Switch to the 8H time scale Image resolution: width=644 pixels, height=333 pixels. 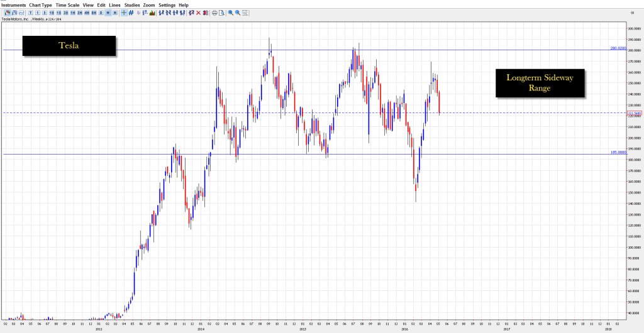click(x=94, y=13)
